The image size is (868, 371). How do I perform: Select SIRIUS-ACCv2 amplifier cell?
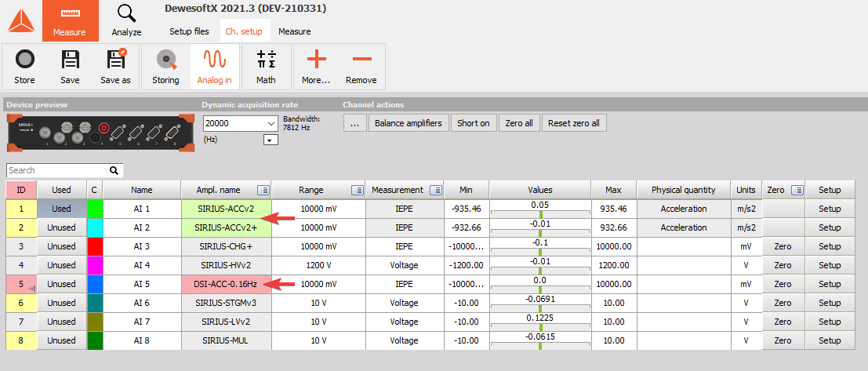[226, 209]
